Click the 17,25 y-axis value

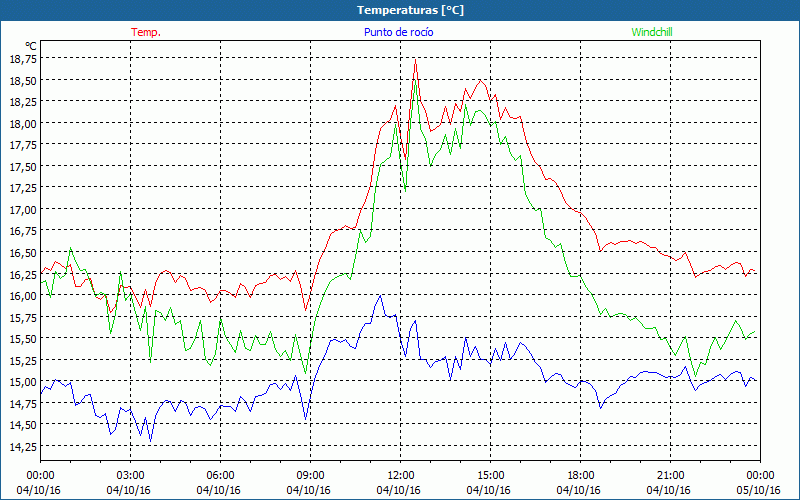[23, 188]
